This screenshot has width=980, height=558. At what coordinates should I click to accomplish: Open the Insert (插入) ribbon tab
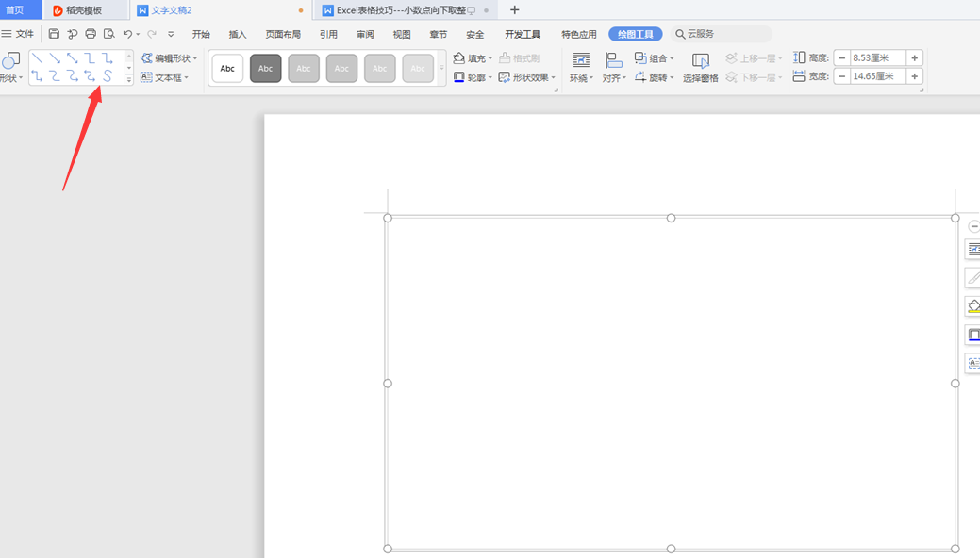click(238, 34)
